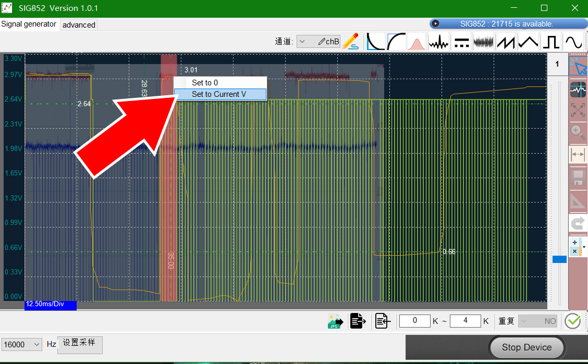
Task: Select the Gaussian bell curve waveform
Action: [416, 42]
